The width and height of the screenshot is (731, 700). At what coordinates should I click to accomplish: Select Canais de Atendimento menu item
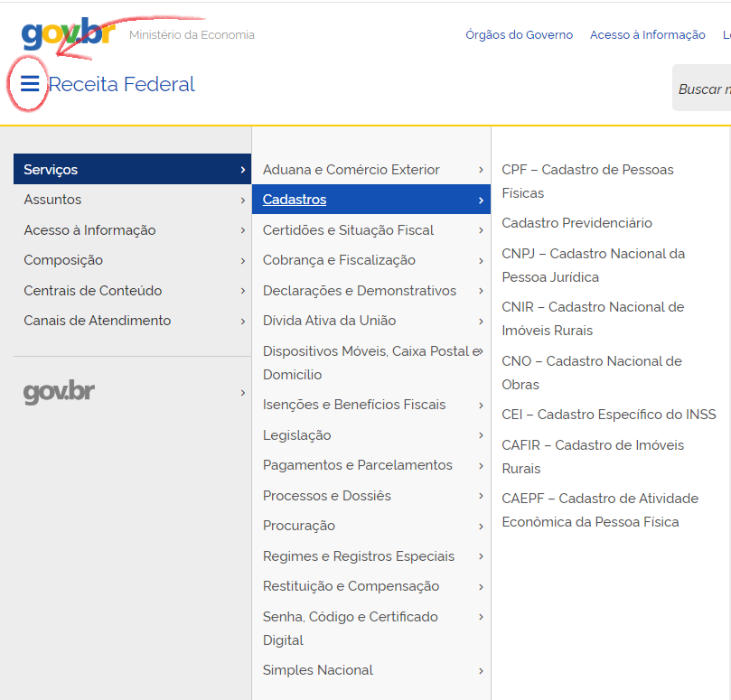pos(97,321)
